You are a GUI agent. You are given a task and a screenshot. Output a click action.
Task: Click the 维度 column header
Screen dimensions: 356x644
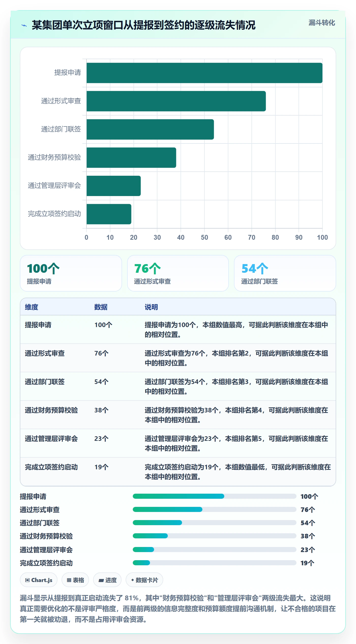[x=32, y=307]
